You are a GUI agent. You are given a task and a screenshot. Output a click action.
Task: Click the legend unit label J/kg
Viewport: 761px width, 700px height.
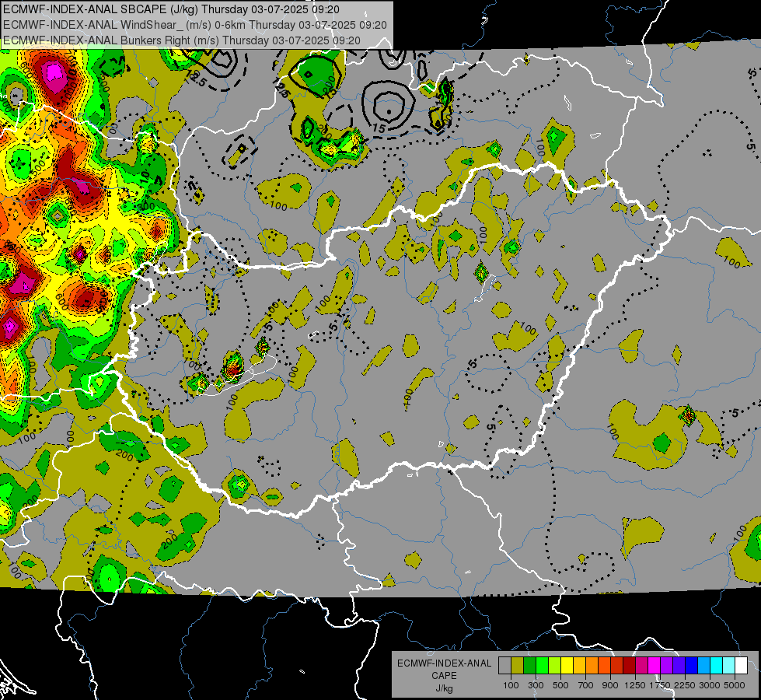click(x=445, y=688)
